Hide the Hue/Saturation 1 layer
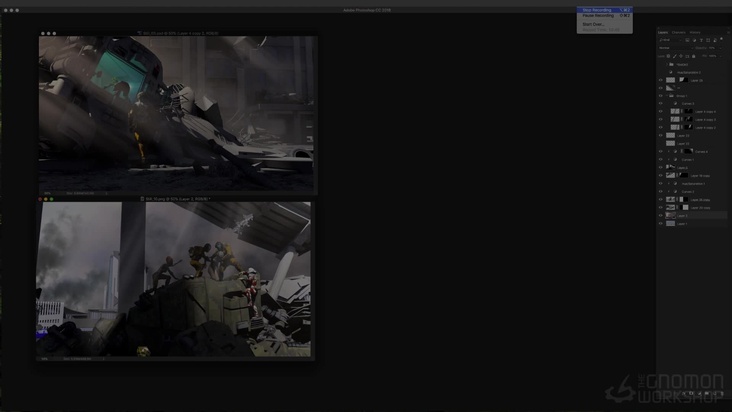Viewport: 732px width, 412px height. [661, 183]
